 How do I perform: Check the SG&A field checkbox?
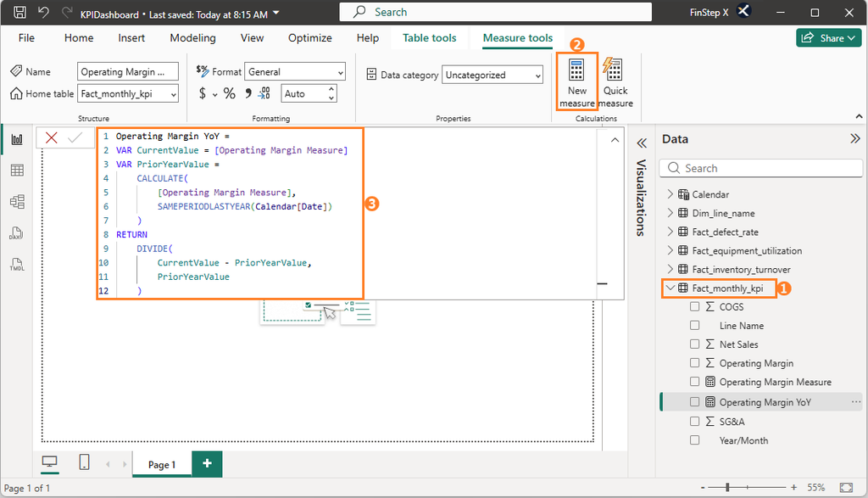pyautogui.click(x=695, y=422)
